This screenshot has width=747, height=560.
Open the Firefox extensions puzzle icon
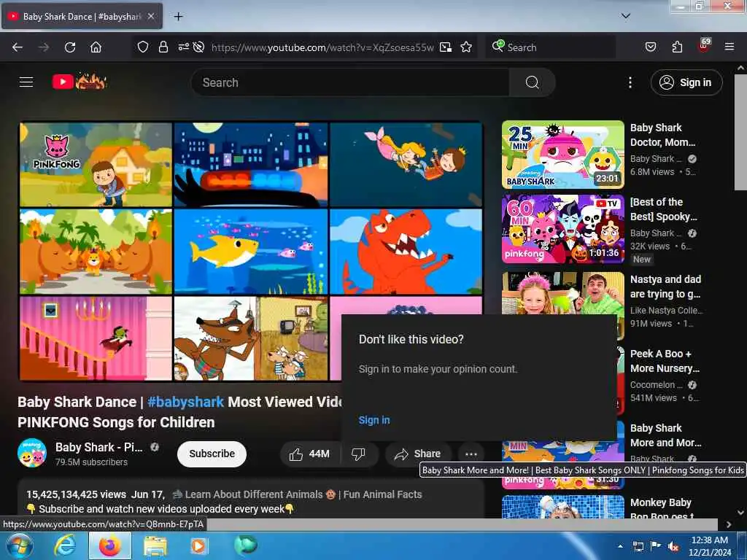(x=677, y=47)
